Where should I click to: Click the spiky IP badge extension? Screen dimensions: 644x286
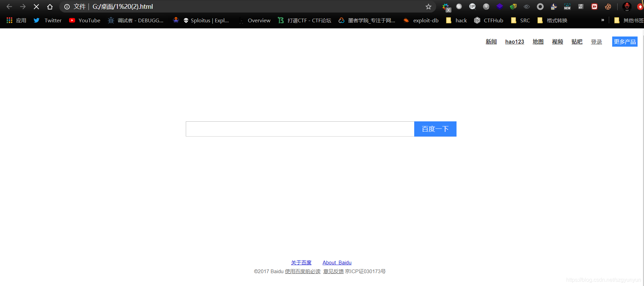(459, 6)
